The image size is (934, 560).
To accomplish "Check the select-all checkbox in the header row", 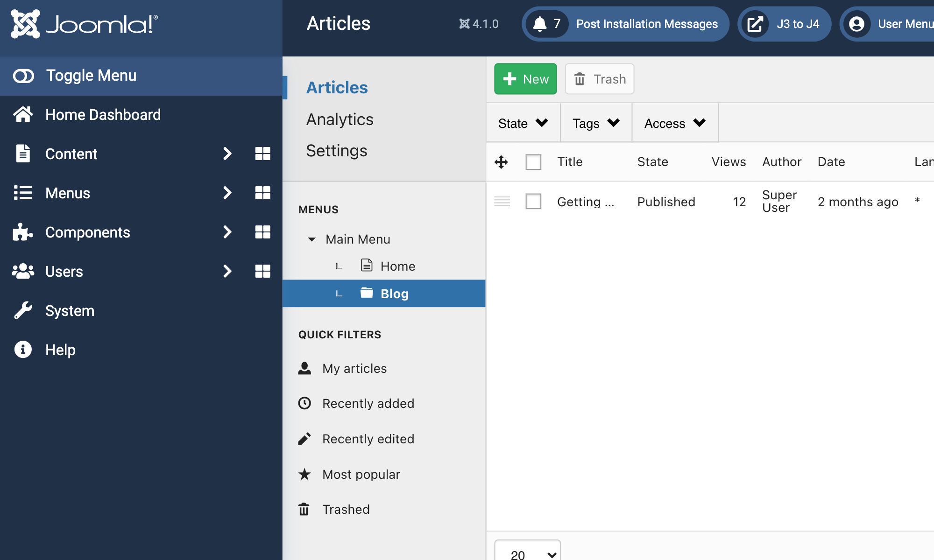I will 533,162.
